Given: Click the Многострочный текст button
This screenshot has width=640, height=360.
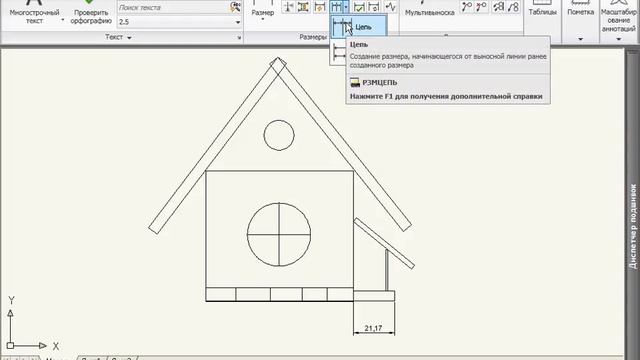Looking at the screenshot, I should pos(34,11).
